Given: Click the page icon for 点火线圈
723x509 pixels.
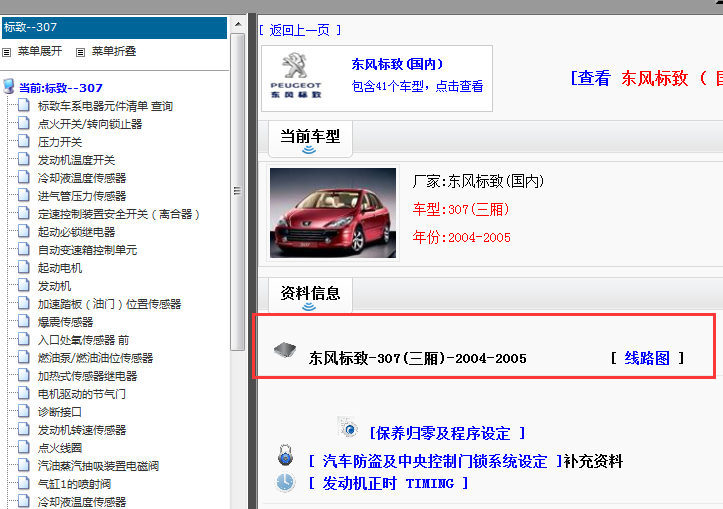Looking at the screenshot, I should [x=24, y=447].
